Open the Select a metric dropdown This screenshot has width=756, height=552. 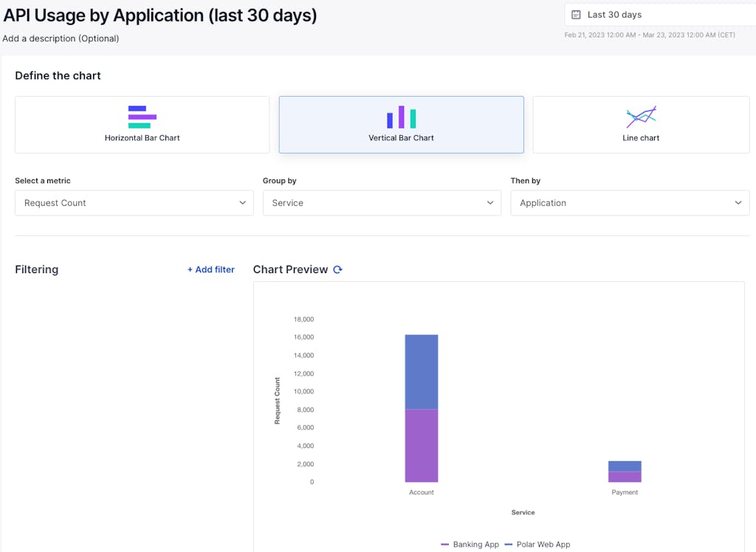[x=134, y=203]
